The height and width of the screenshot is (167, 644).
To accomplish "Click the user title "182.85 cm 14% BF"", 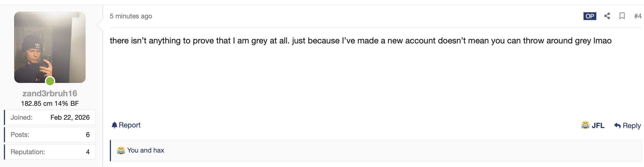I will pos(50,104).
